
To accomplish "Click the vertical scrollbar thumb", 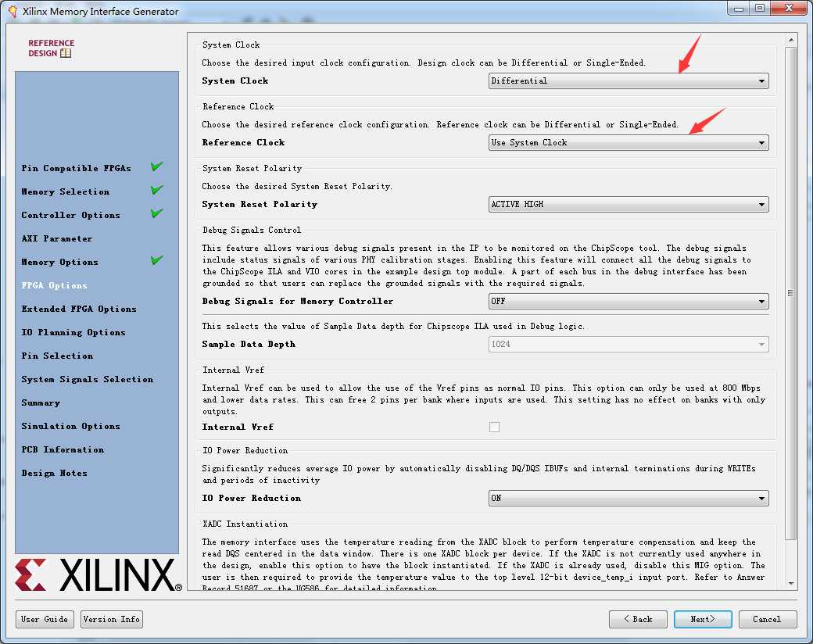I will tap(790, 293).
